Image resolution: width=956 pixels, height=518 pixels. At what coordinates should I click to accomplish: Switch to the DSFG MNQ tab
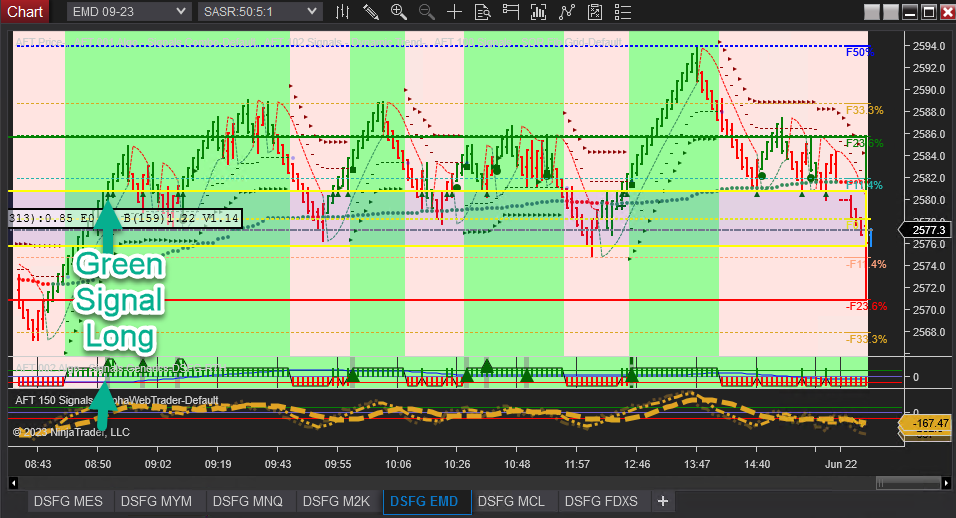(248, 502)
